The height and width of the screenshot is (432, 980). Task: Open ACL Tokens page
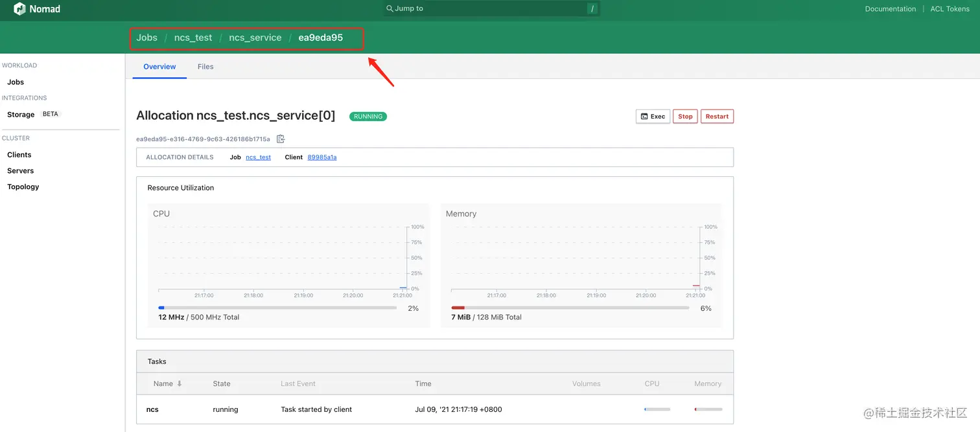coord(950,9)
